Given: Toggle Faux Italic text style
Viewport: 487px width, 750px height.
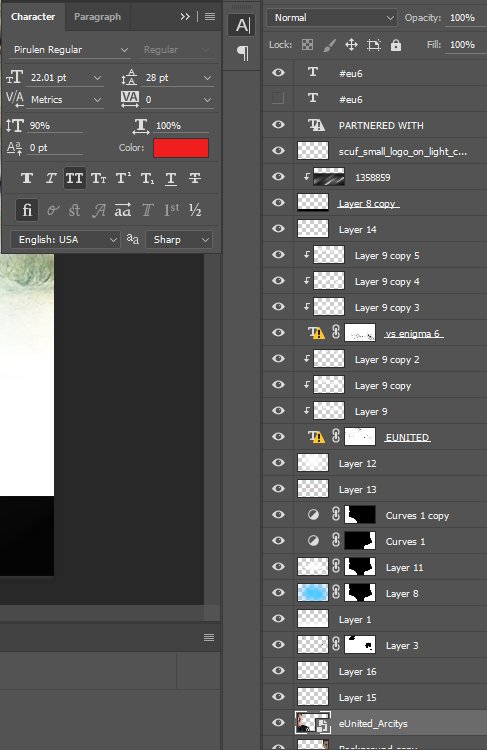Looking at the screenshot, I should tap(51, 178).
